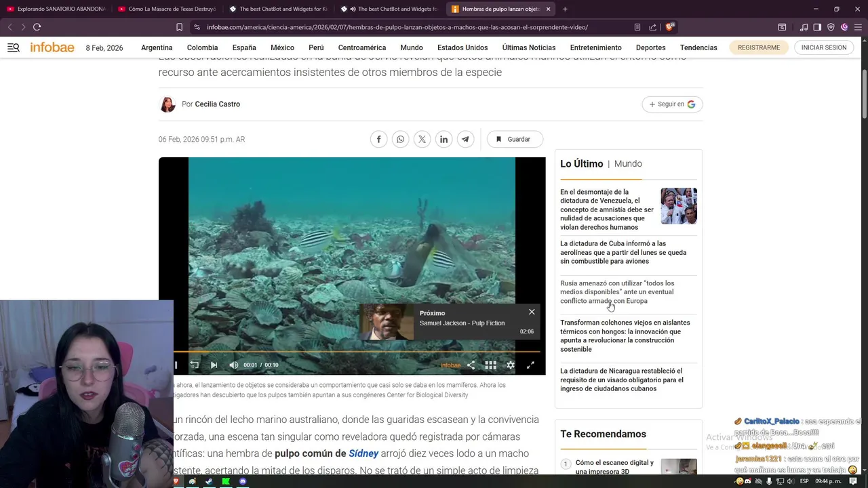The image size is (868, 488).
Task: Open the music note playlist icon
Action: click(x=804, y=27)
